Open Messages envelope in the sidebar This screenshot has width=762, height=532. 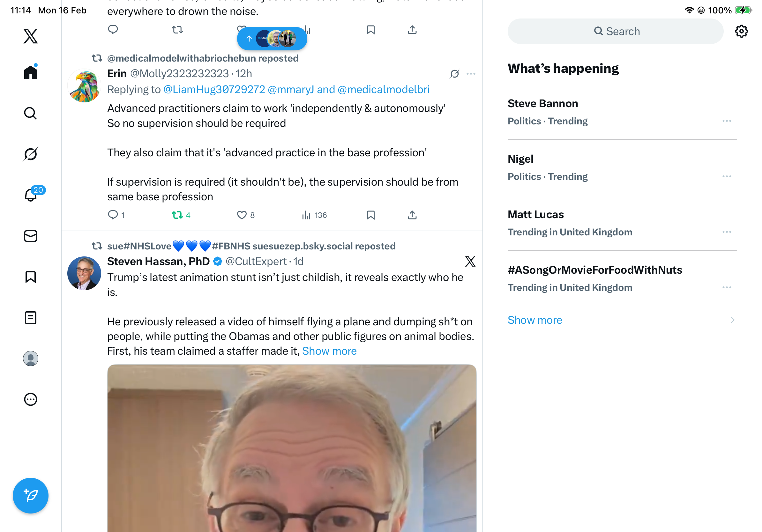click(31, 236)
